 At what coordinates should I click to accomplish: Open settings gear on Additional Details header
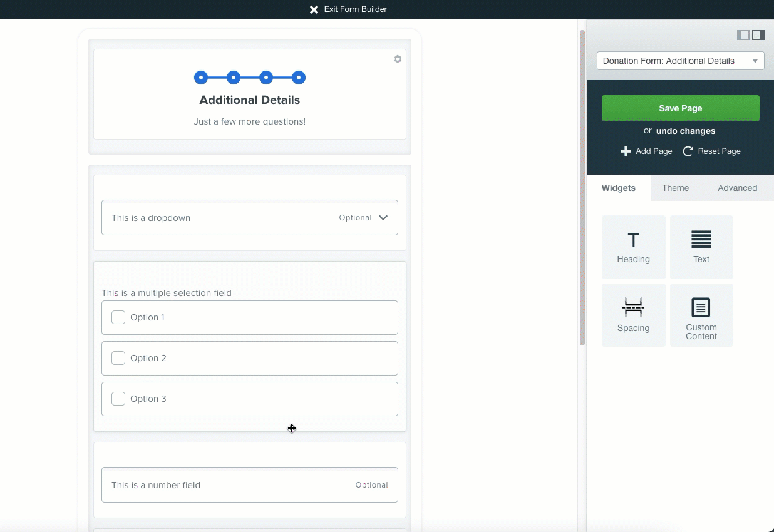click(x=398, y=59)
